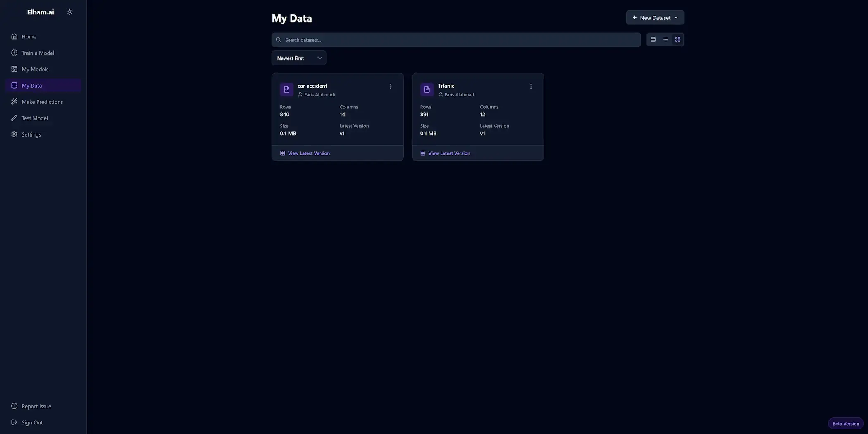Sign out using the logout icon
Screen dimensions: 868x434
[14, 422]
